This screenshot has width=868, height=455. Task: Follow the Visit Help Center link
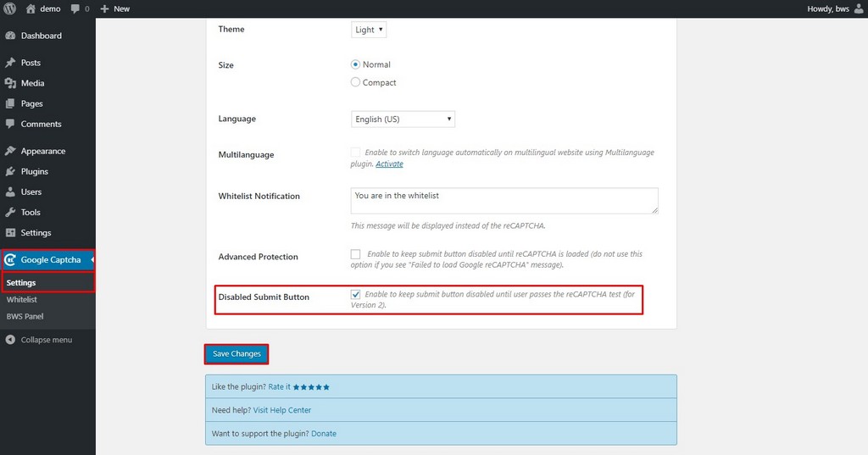(x=281, y=410)
